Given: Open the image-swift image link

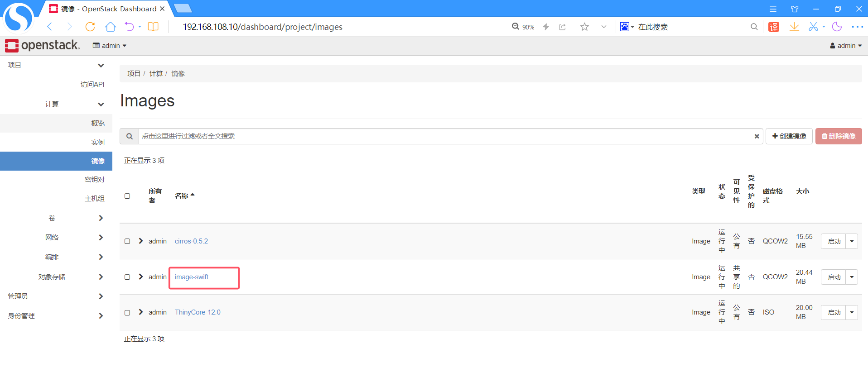Looking at the screenshot, I should pyautogui.click(x=192, y=277).
